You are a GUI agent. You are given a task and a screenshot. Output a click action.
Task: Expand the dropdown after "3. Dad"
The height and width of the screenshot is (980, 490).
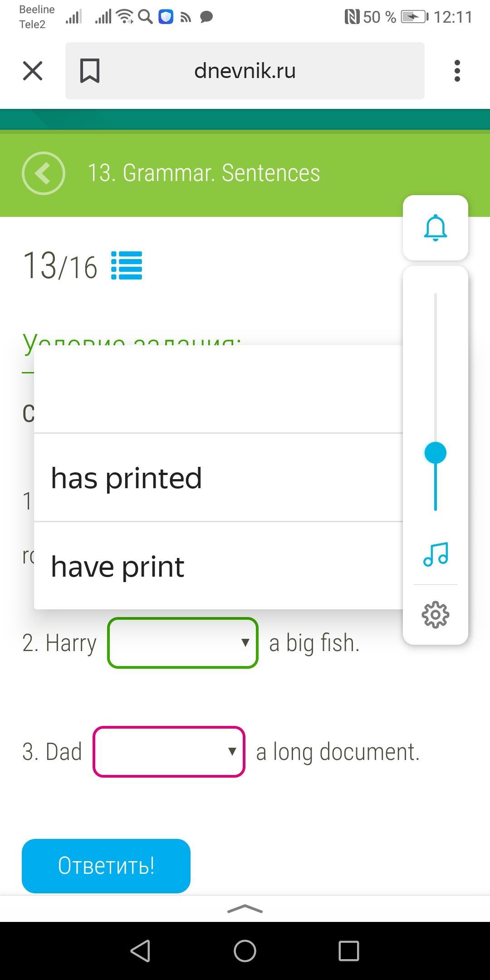click(169, 752)
